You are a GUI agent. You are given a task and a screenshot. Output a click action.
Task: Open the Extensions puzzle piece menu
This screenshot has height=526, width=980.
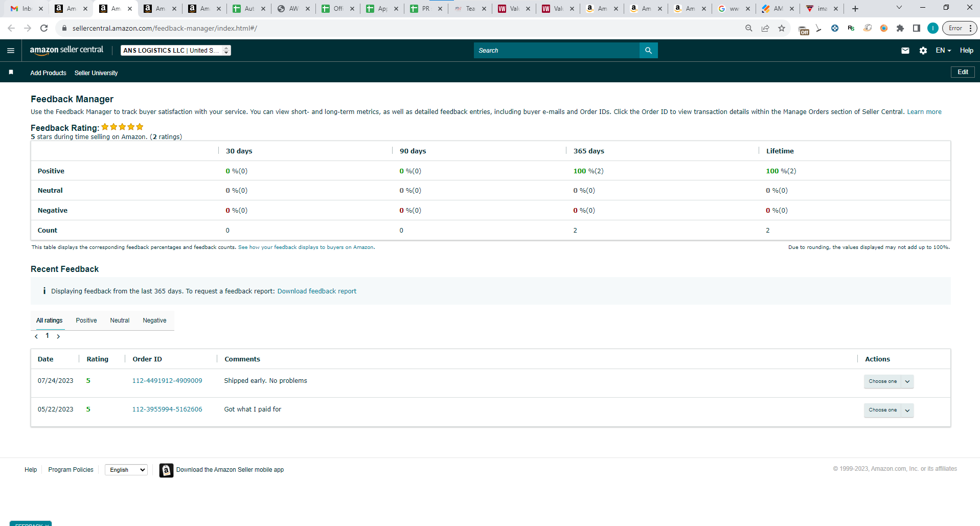[900, 28]
